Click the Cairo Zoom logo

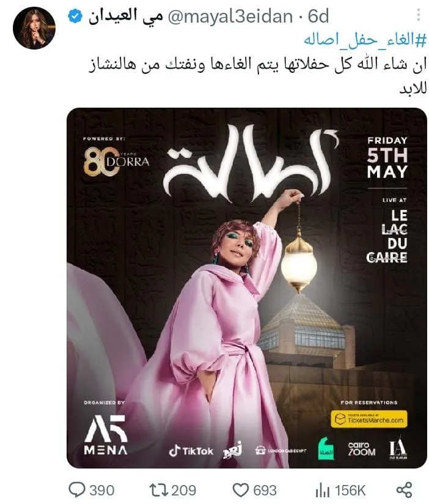(362, 449)
